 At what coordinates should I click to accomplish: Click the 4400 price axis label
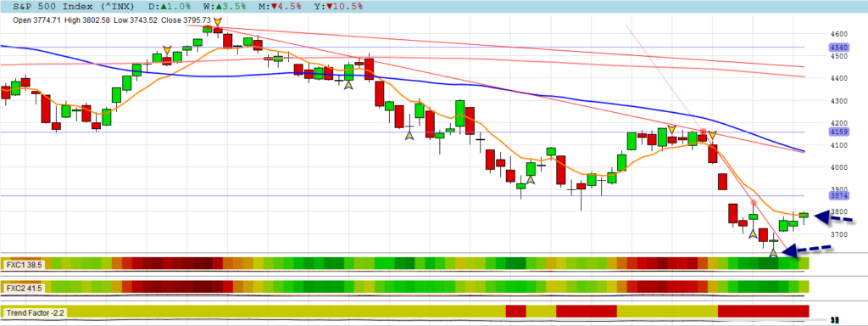839,78
